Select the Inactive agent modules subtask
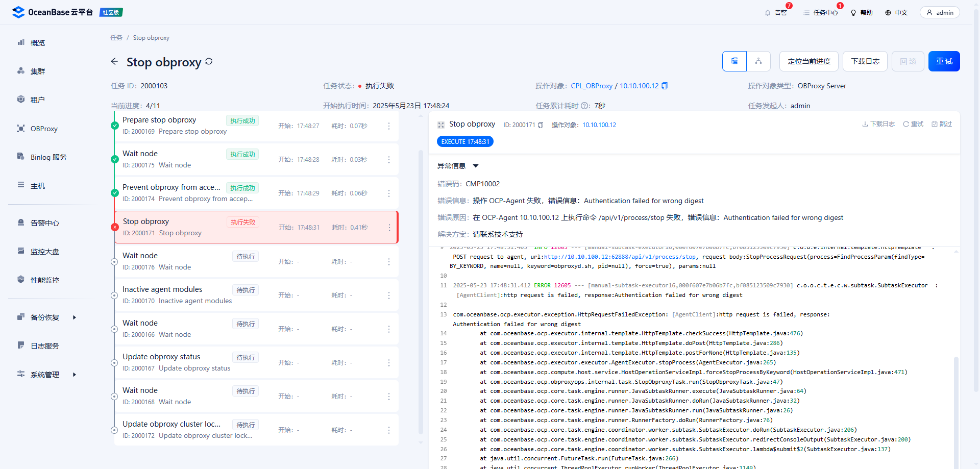Image resolution: width=980 pixels, height=469 pixels. pyautogui.click(x=256, y=295)
